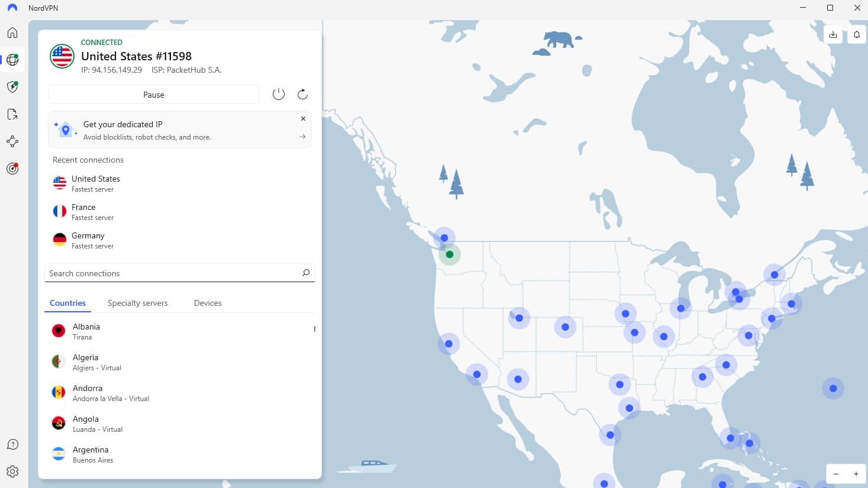Screen dimensions: 868x488
Task: Reconnect using the refresh icon
Action: [x=302, y=94]
